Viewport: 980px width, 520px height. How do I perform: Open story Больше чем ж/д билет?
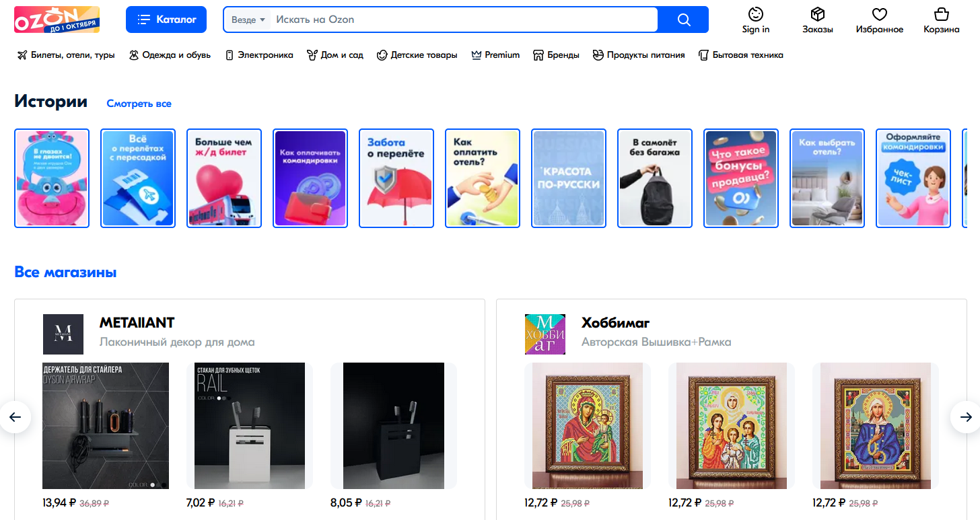click(224, 178)
